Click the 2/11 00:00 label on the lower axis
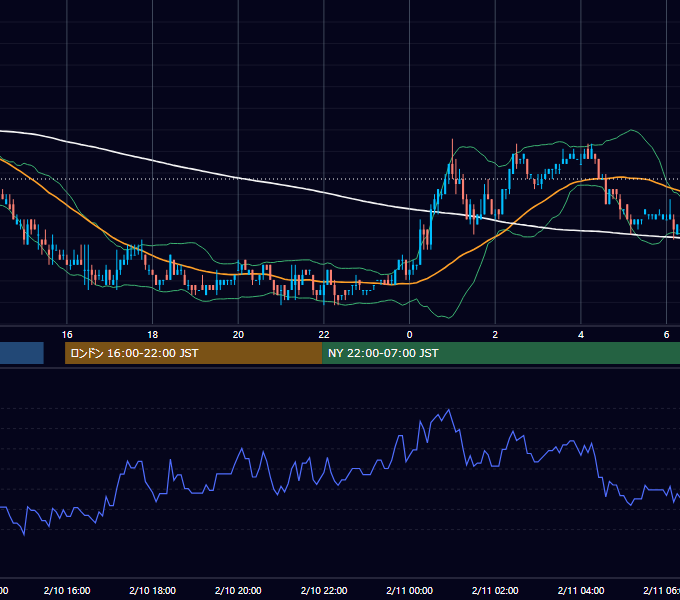Image resolution: width=680 pixels, height=600 pixels. pos(409,590)
